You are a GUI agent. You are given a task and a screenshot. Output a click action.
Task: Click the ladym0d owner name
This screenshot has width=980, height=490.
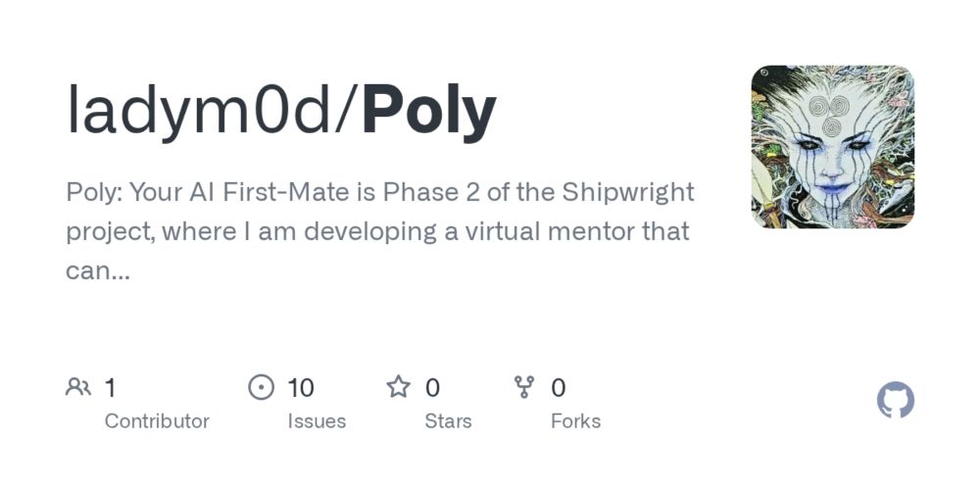(x=200, y=112)
